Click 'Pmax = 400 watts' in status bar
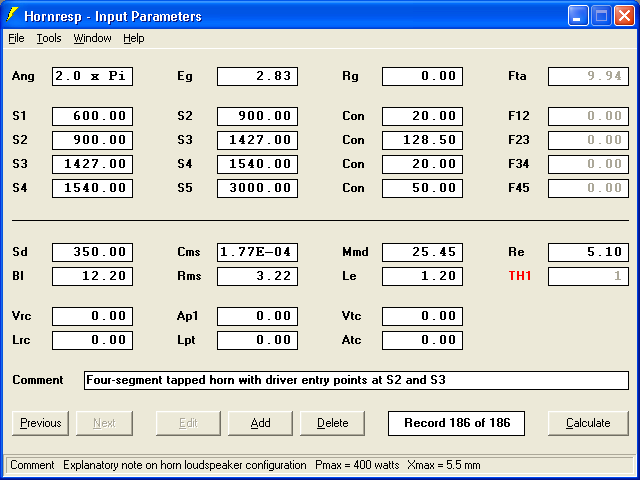Viewport: 640px width, 480px height. click(x=357, y=465)
